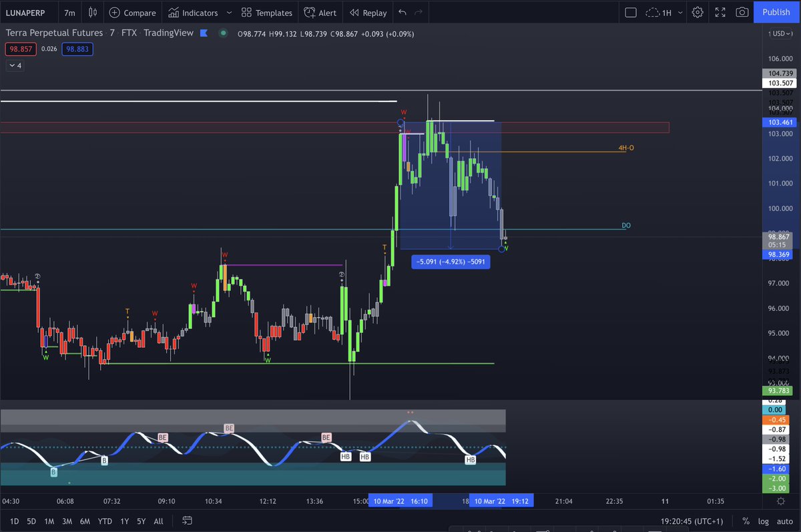The height and width of the screenshot is (532, 801).
Task: Click the Terra Perpetual Futures legend title
Action: 54,33
